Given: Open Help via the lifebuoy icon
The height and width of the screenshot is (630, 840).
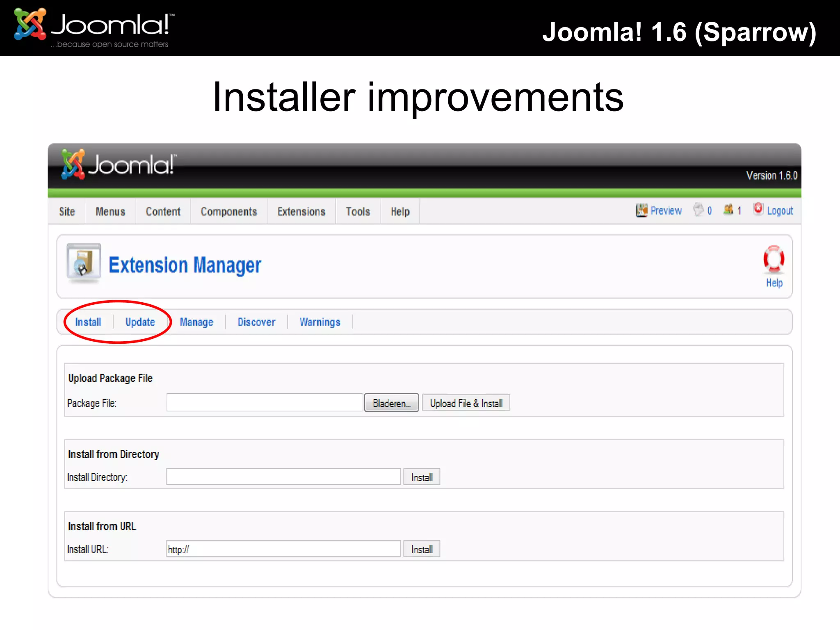Looking at the screenshot, I should (x=774, y=259).
